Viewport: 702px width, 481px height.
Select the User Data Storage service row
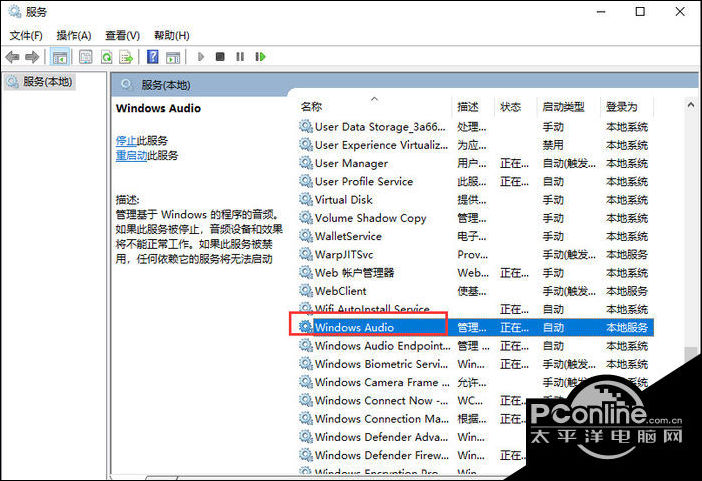pyautogui.click(x=475, y=127)
